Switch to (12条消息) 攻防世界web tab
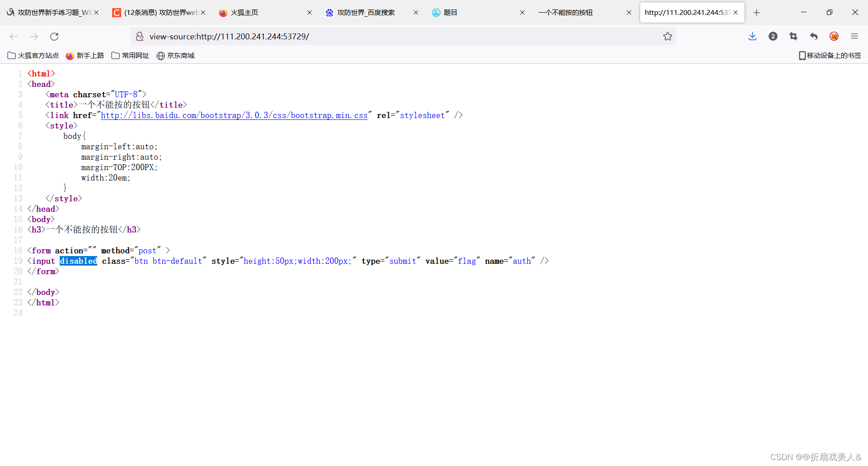 tap(159, 13)
